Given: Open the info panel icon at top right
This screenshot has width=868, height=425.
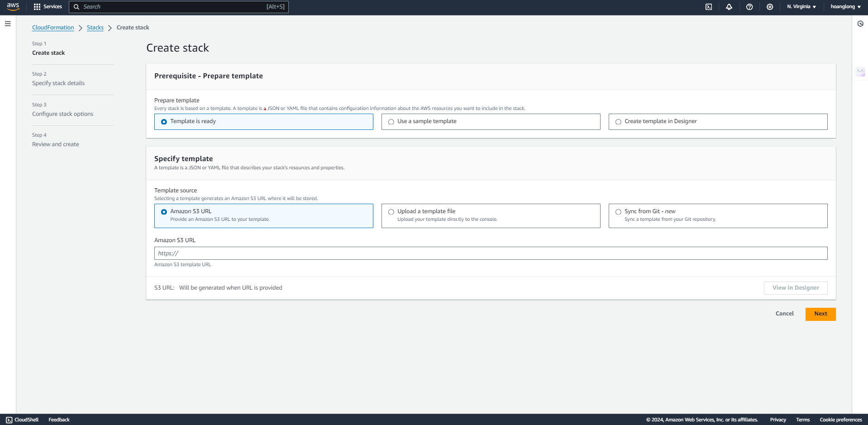Looking at the screenshot, I should click(x=860, y=24).
